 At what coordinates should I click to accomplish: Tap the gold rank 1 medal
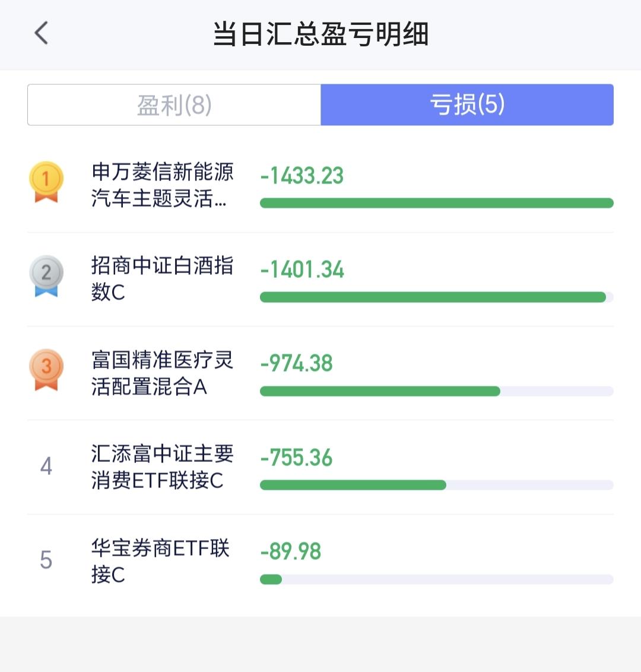(46, 182)
